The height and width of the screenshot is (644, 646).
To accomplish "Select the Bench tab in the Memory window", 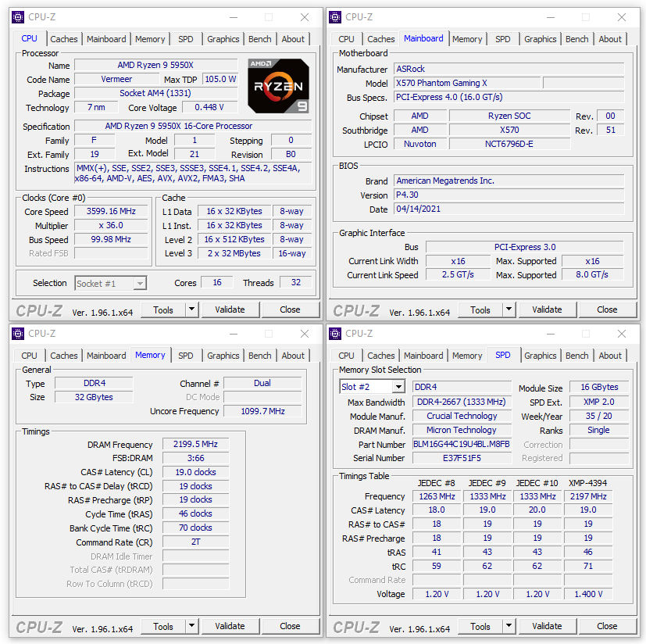I will [260, 356].
